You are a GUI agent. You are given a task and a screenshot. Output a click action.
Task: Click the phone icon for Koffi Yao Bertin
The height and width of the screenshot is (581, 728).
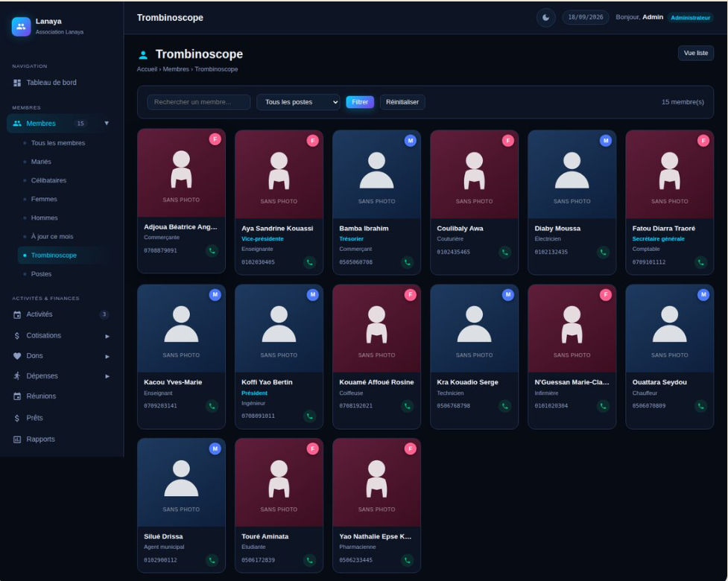310,416
